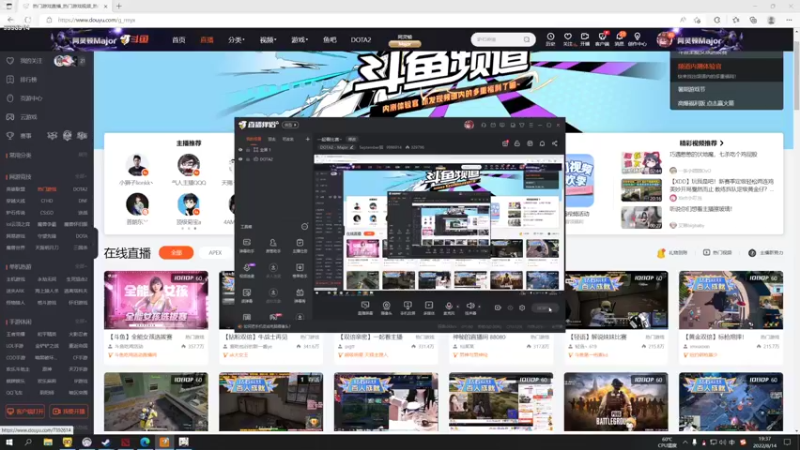This screenshot has height=450, width=800.
Task: Select the APEX filter tab
Action: pos(215,253)
